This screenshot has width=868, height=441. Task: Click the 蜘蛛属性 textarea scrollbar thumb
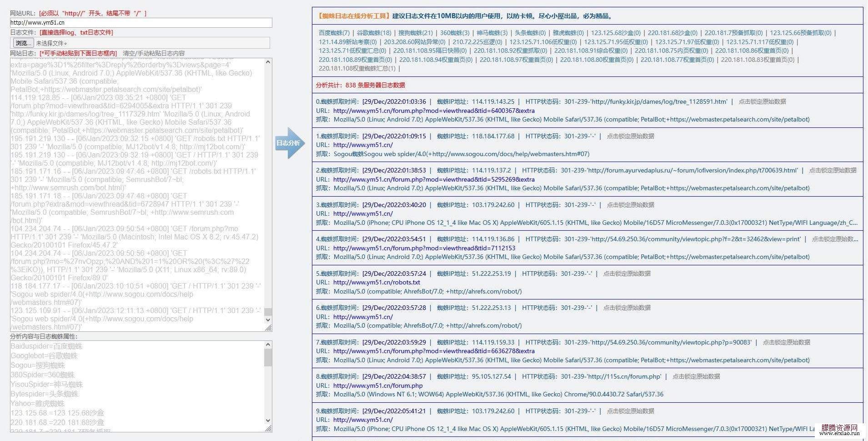268,358
